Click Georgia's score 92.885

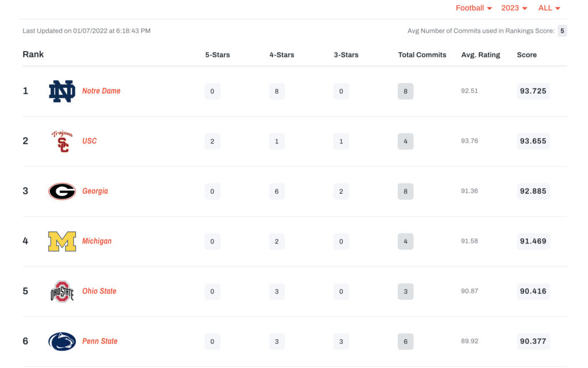point(533,191)
